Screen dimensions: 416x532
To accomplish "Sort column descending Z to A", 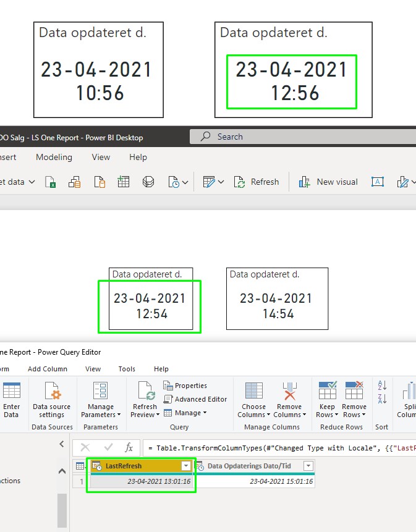I will click(x=382, y=399).
